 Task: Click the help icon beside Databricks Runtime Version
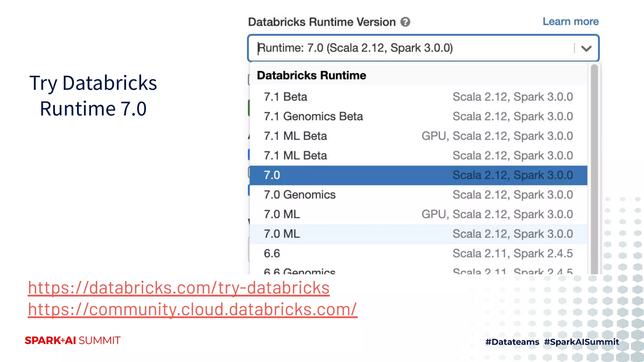tap(405, 22)
